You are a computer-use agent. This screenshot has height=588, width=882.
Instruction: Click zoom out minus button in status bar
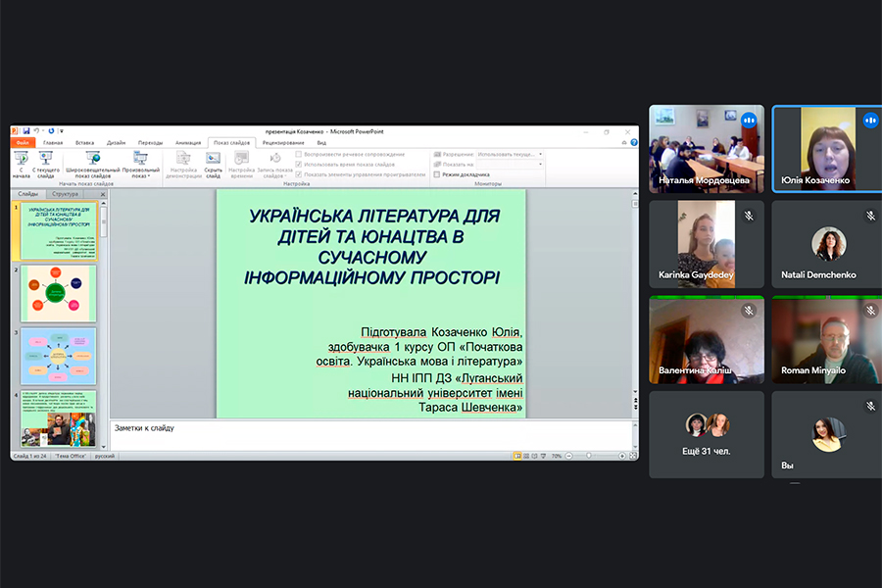coord(568,456)
